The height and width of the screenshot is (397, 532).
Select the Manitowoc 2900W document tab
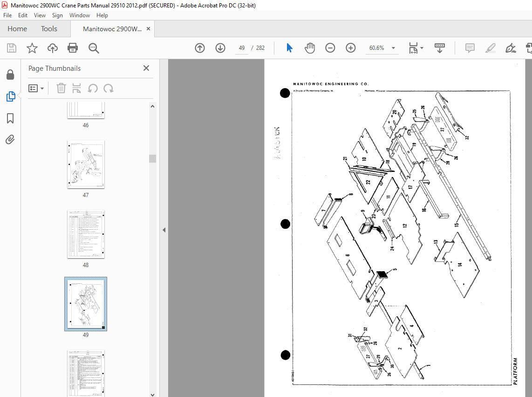click(x=112, y=29)
